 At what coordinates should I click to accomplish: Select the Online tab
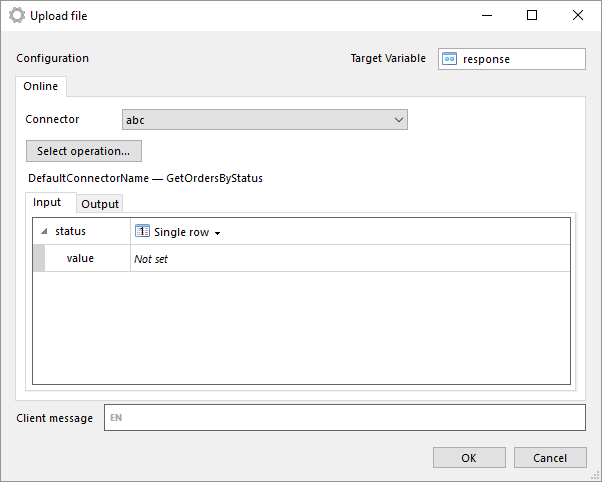[x=41, y=86]
